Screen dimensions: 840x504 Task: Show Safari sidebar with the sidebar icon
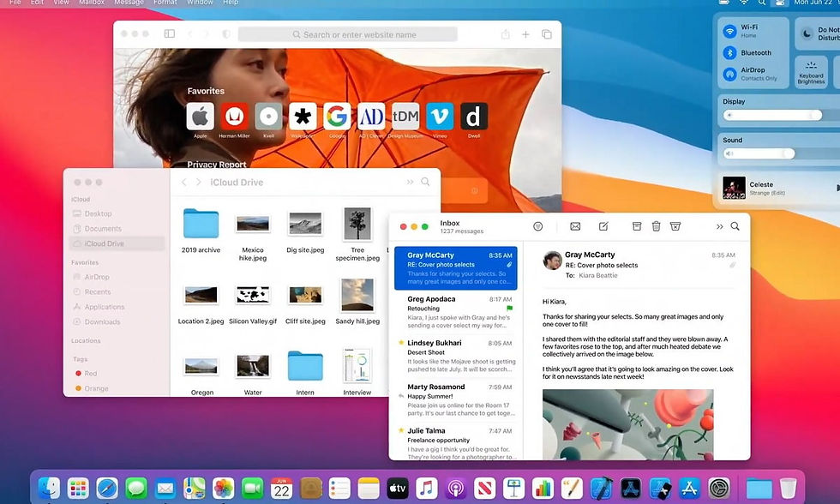click(170, 33)
